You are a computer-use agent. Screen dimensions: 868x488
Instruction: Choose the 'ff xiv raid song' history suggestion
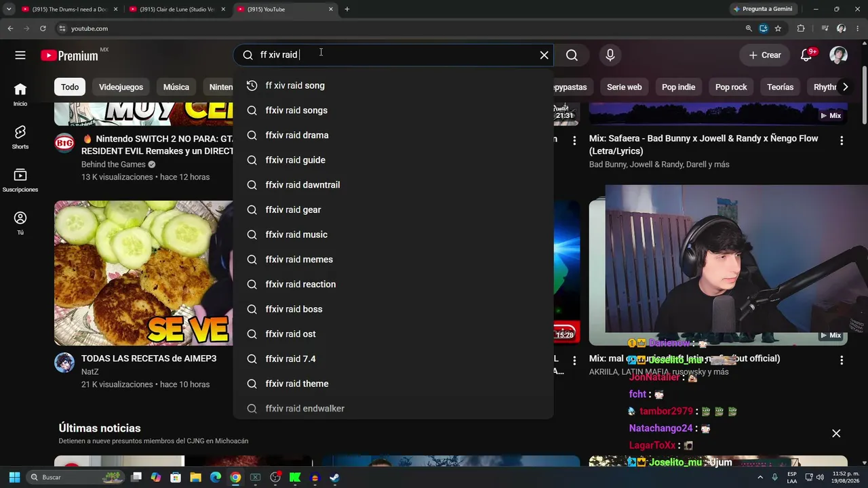tap(393, 85)
